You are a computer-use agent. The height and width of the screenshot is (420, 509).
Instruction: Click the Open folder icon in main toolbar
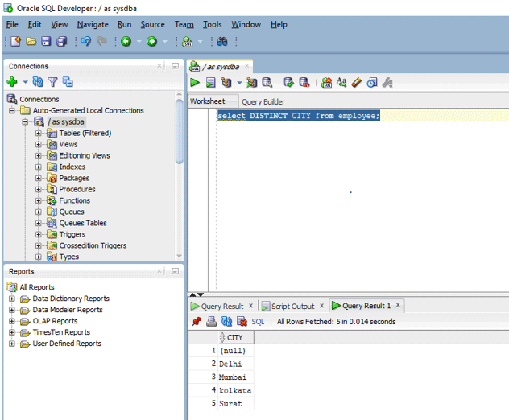(x=31, y=42)
